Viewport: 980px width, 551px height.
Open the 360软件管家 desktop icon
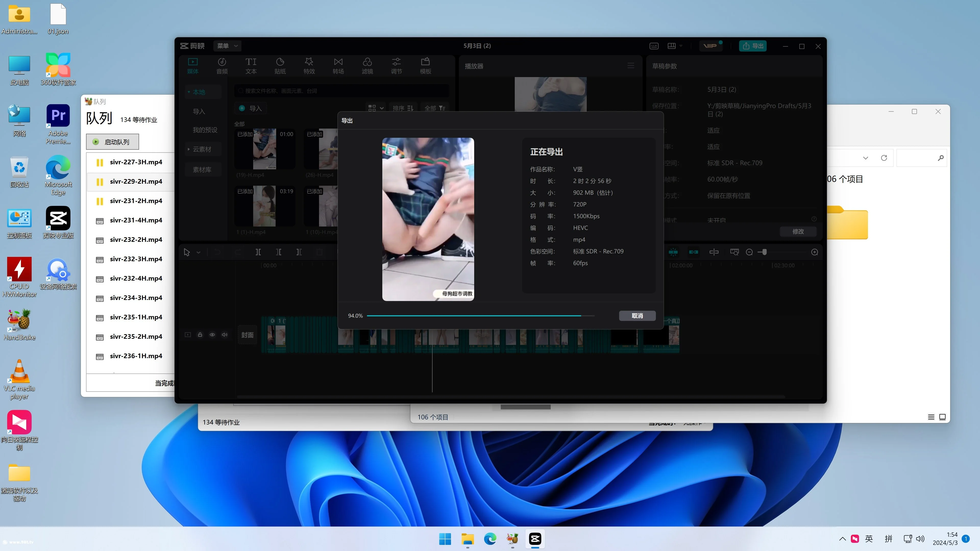click(58, 70)
